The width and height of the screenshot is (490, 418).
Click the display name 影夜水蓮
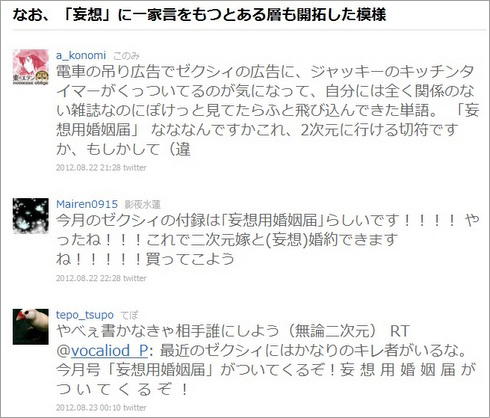pyautogui.click(x=143, y=204)
